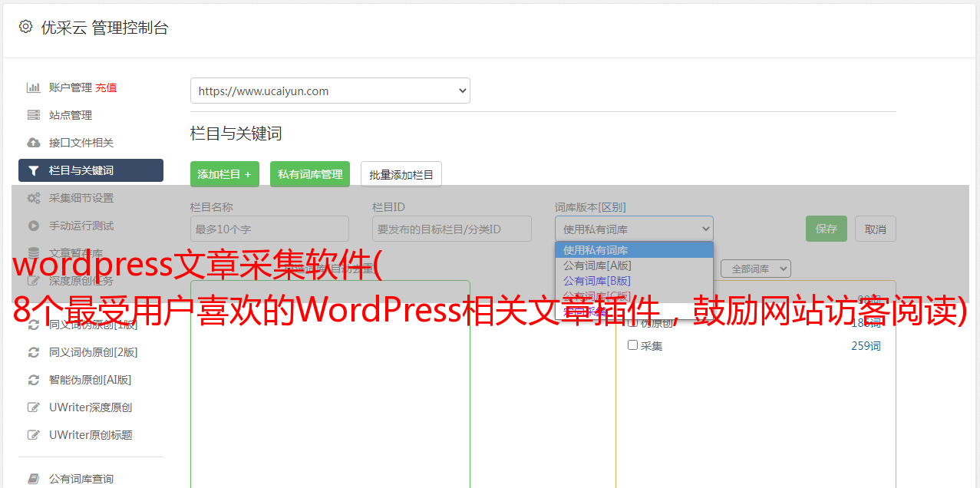Click the 保存 button
980x488 pixels.
click(x=827, y=229)
